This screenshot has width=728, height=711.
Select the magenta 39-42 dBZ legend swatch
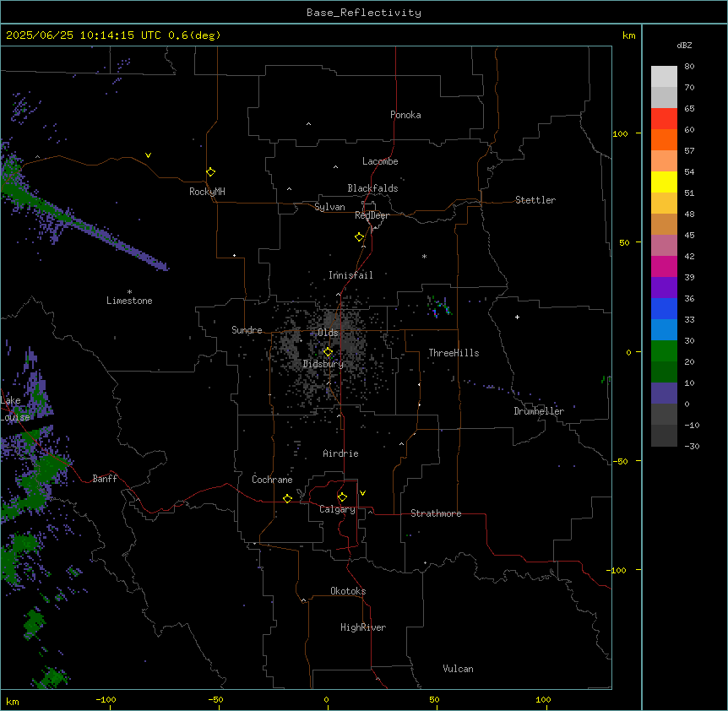pos(664,266)
